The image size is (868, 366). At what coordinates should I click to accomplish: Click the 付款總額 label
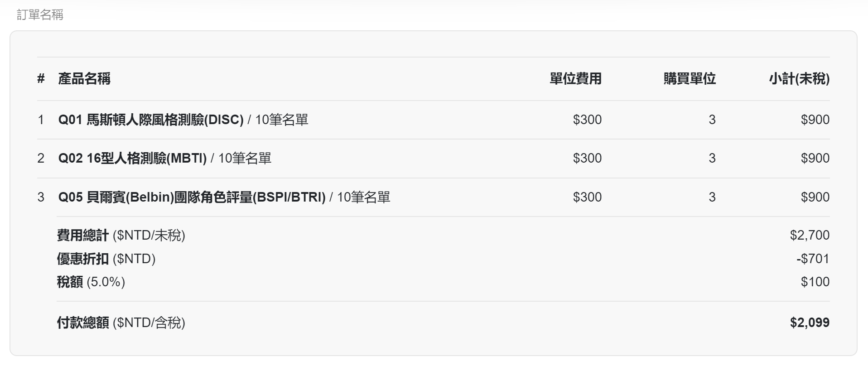(83, 323)
